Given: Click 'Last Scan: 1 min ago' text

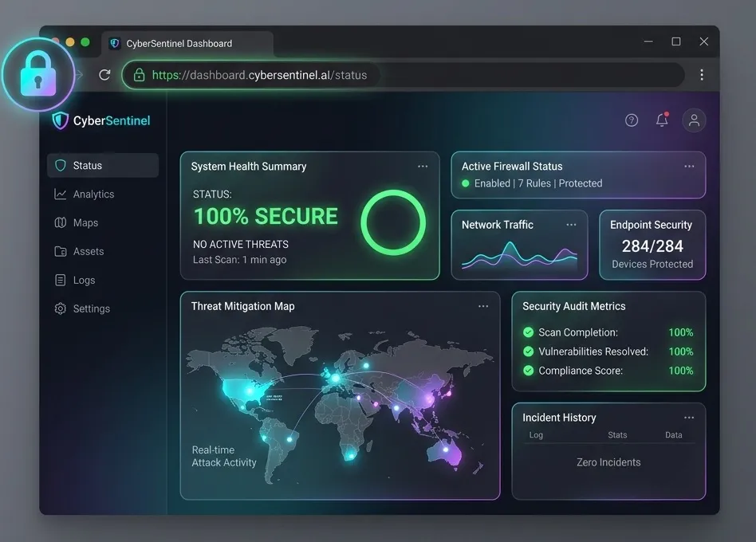Looking at the screenshot, I should pyautogui.click(x=239, y=260).
